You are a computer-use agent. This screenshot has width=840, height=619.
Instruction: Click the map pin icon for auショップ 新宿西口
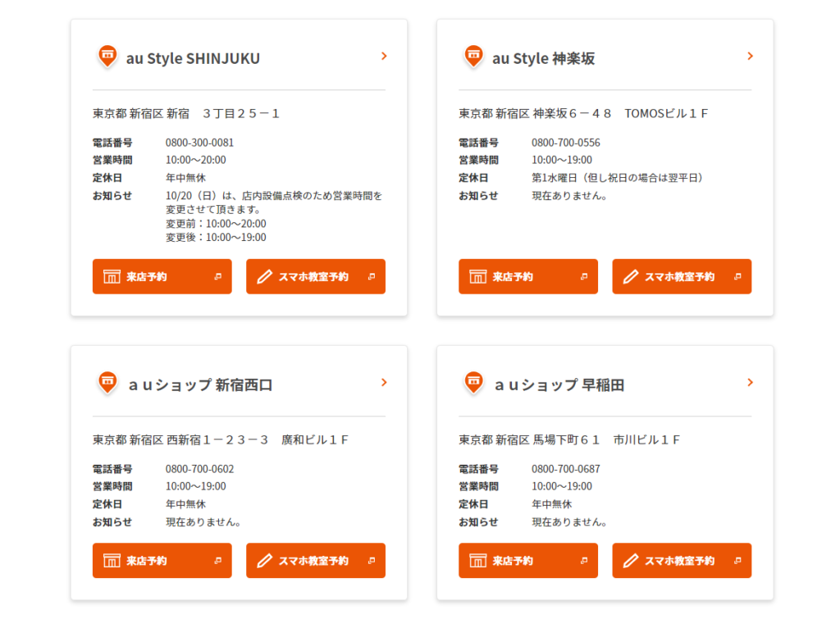coord(107,383)
